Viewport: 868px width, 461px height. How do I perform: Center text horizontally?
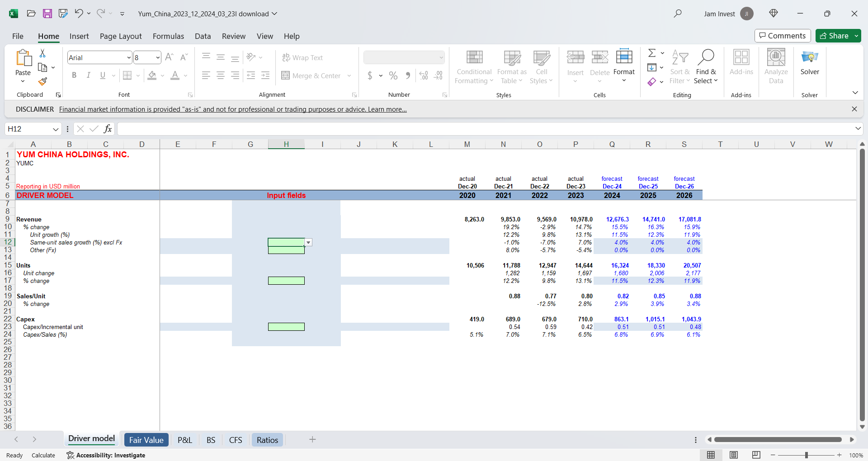coord(221,75)
